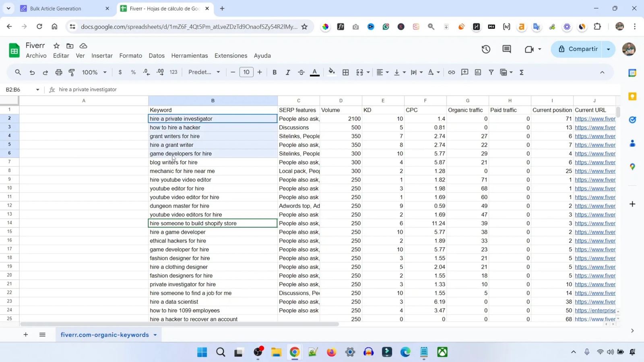The height and width of the screenshot is (362, 644).
Task: Open the zoom 100% dropdown
Action: 94,72
